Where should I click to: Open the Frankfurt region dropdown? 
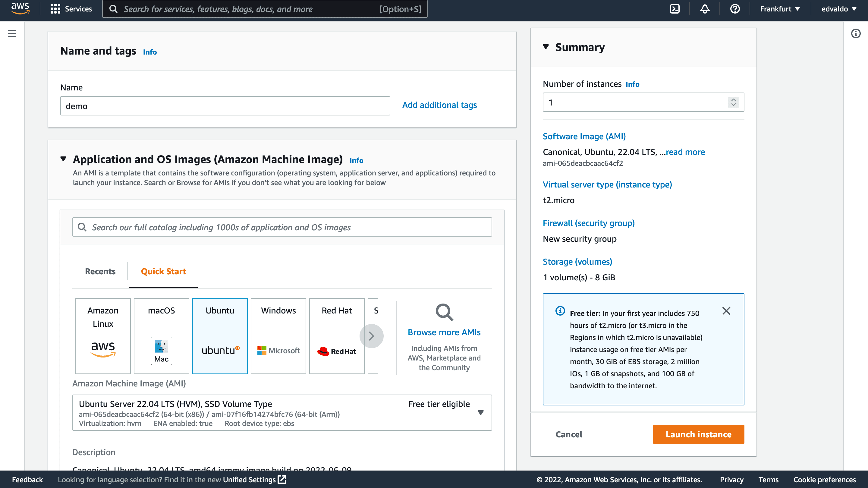tap(779, 9)
